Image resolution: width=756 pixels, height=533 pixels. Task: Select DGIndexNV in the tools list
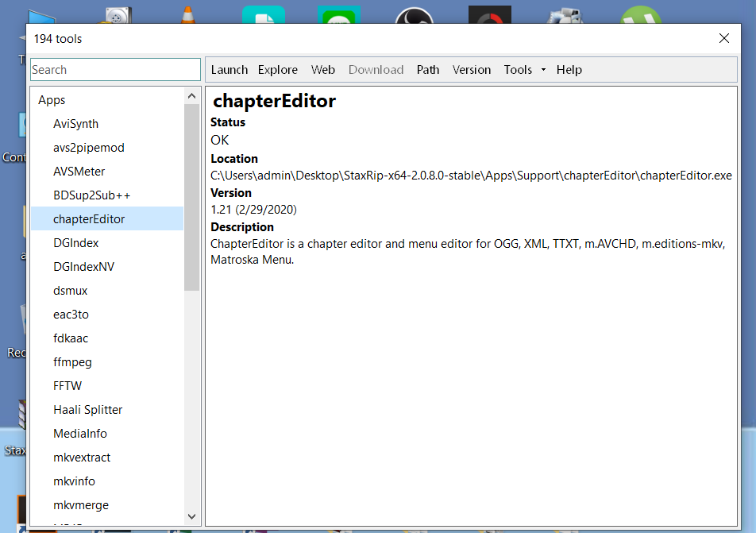point(84,267)
